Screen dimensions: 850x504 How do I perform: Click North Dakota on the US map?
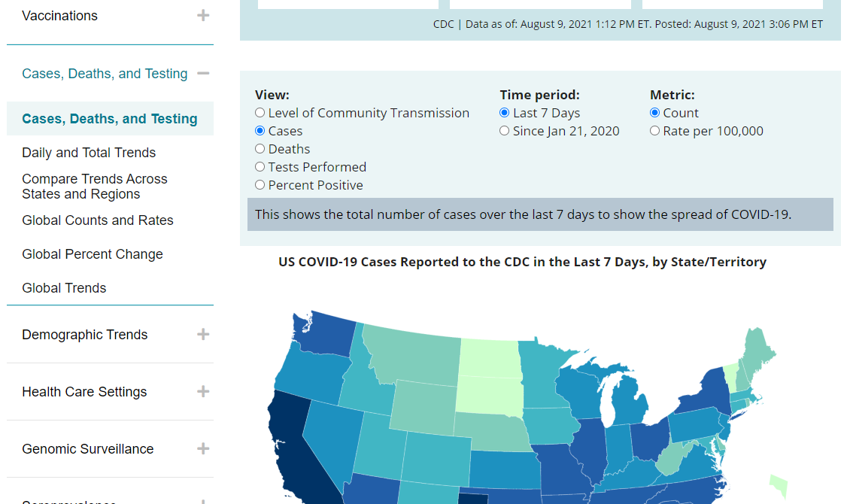click(490, 357)
